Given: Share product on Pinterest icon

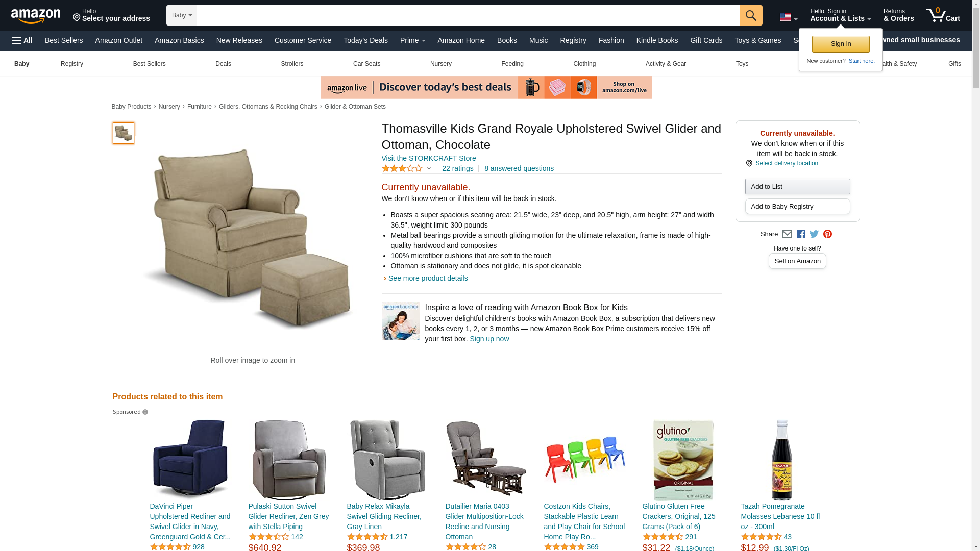Looking at the screenshot, I should pos(827,234).
